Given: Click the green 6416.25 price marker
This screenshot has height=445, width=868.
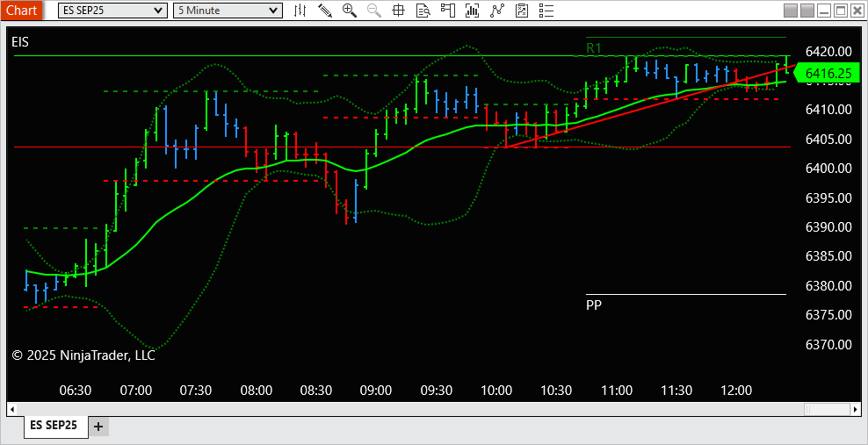Looking at the screenshot, I should (826, 74).
